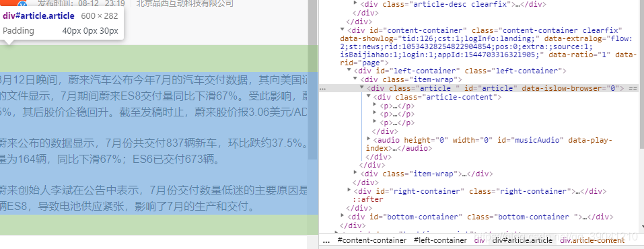Click article line mentioning 蔚来创始人李斌
Image resolution: width=644 pixels, height=249 pixels.
click(154, 190)
